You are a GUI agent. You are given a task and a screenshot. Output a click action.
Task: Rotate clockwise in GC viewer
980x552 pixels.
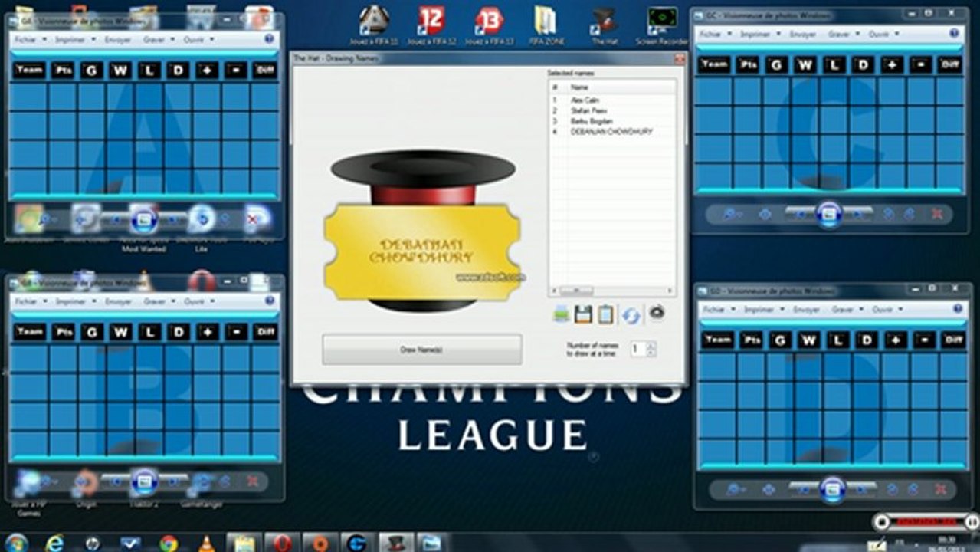click(x=909, y=215)
